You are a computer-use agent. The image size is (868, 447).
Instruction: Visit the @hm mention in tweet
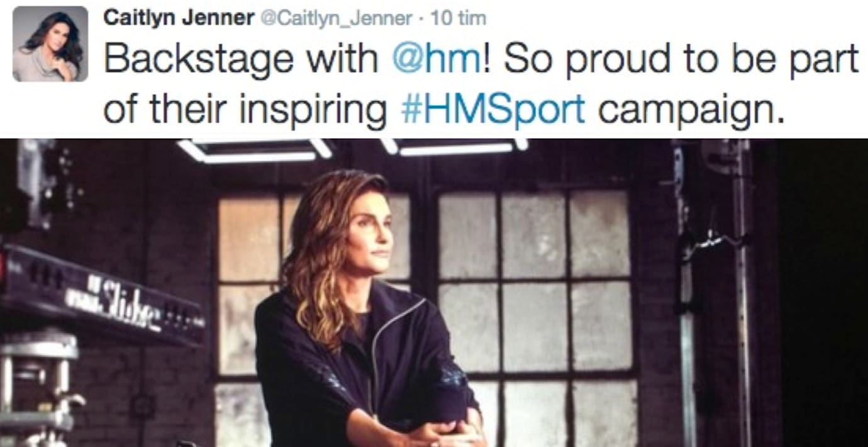(x=436, y=59)
